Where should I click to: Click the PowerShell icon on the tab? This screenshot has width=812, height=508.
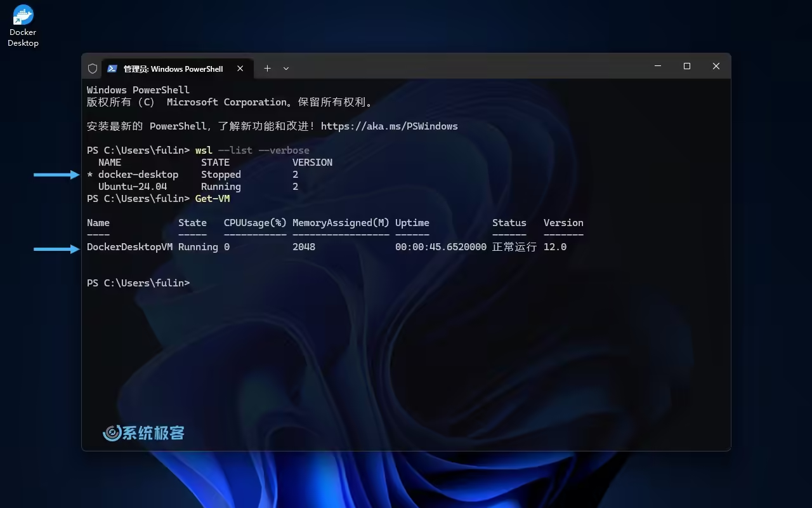click(x=112, y=69)
